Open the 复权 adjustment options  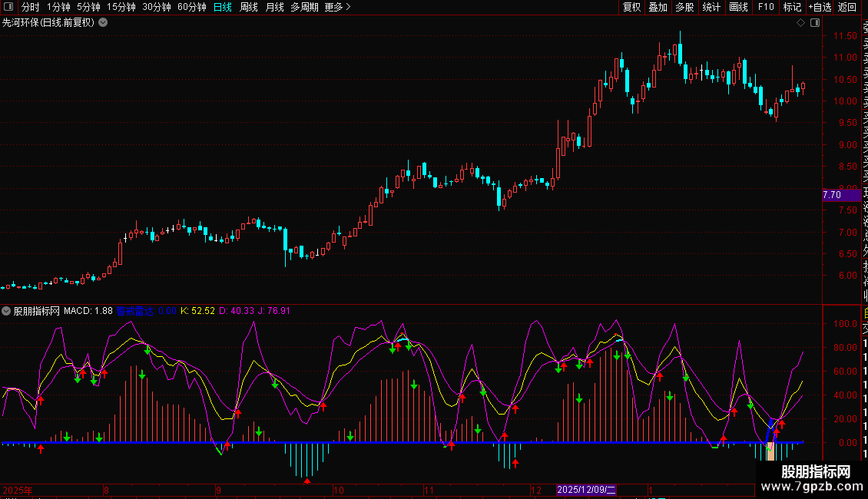coord(631,7)
